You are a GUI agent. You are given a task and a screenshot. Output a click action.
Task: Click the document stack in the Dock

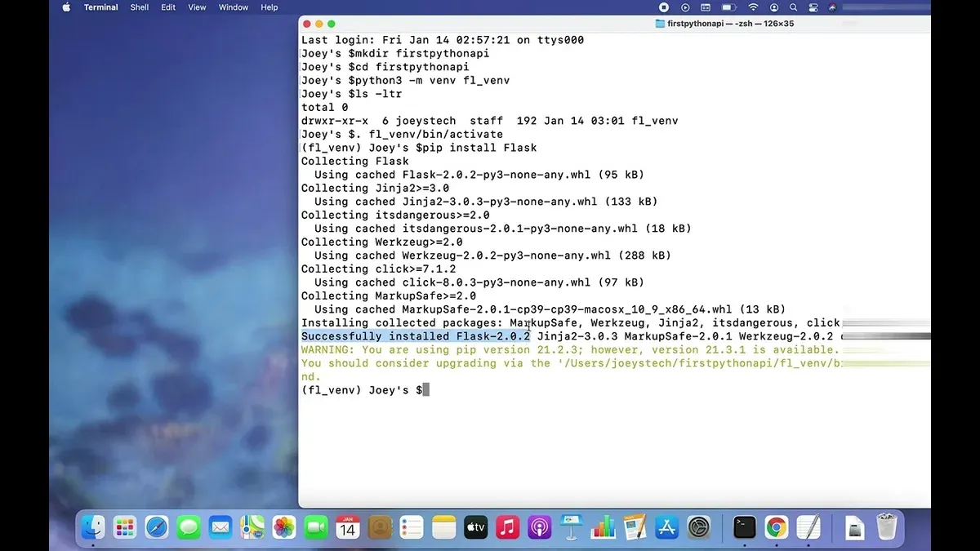click(x=853, y=527)
